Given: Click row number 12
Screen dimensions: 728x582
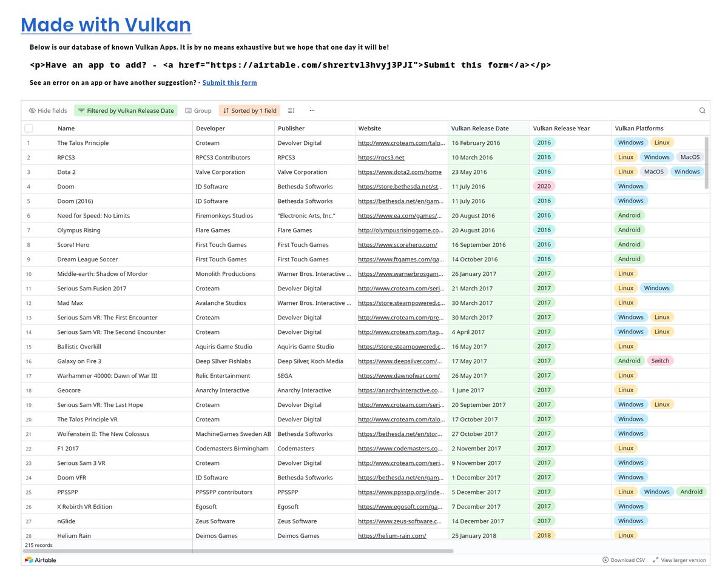Looking at the screenshot, I should pyautogui.click(x=29, y=303).
